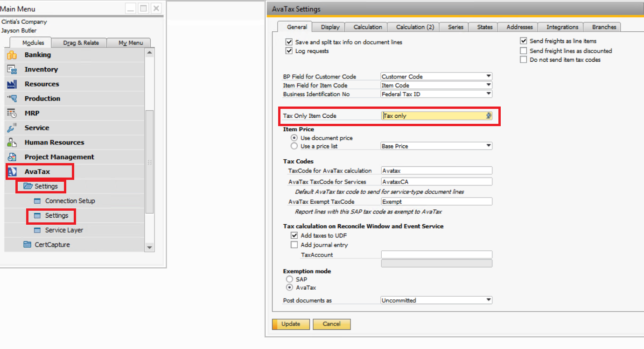Image resolution: width=644 pixels, height=349 pixels.
Task: Click the AvaTax Exempt TaxCode field
Action: point(436,202)
